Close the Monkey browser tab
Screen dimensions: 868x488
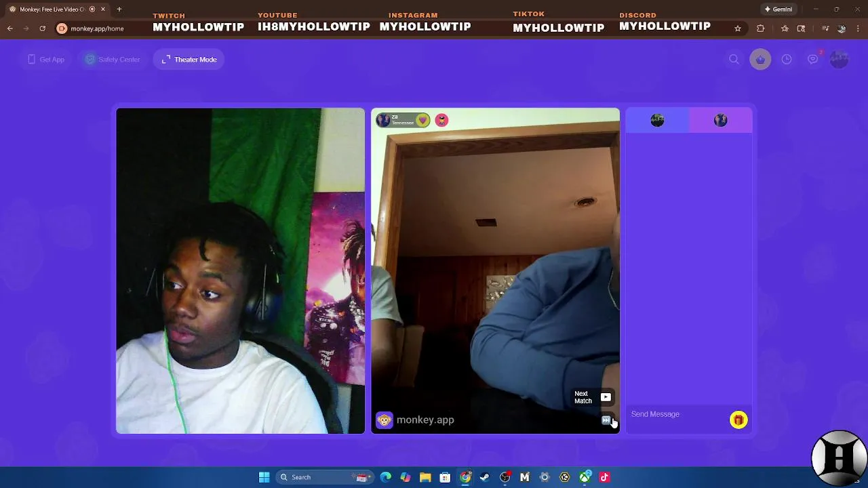click(103, 9)
